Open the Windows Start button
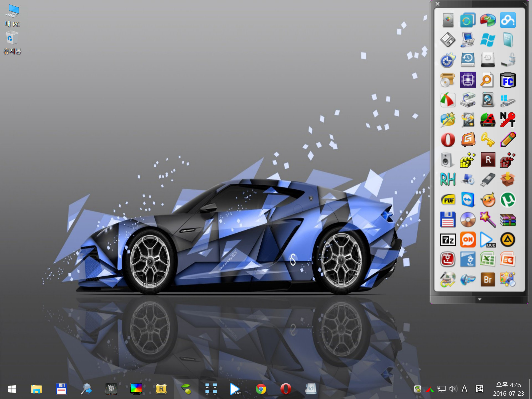 (12, 389)
